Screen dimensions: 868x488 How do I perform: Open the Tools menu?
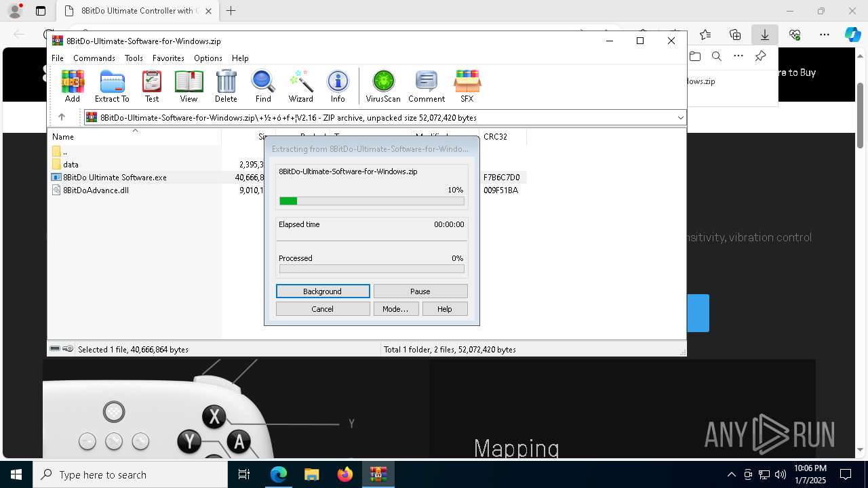click(x=134, y=58)
